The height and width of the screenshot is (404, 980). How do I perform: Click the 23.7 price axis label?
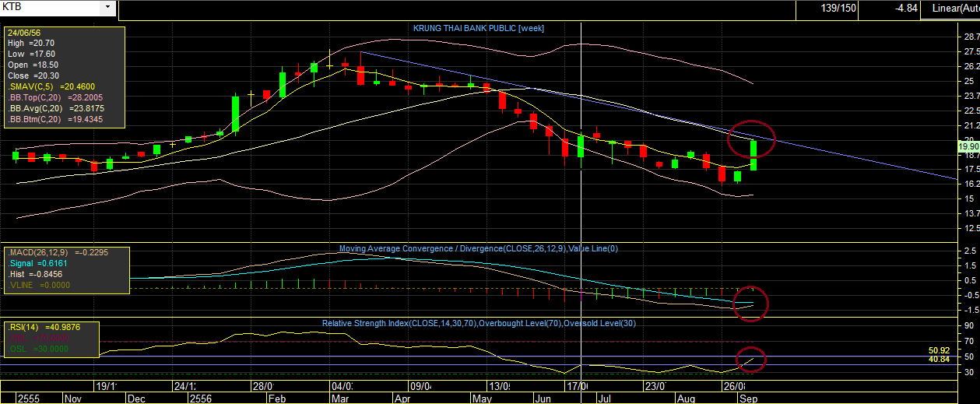(x=971, y=96)
